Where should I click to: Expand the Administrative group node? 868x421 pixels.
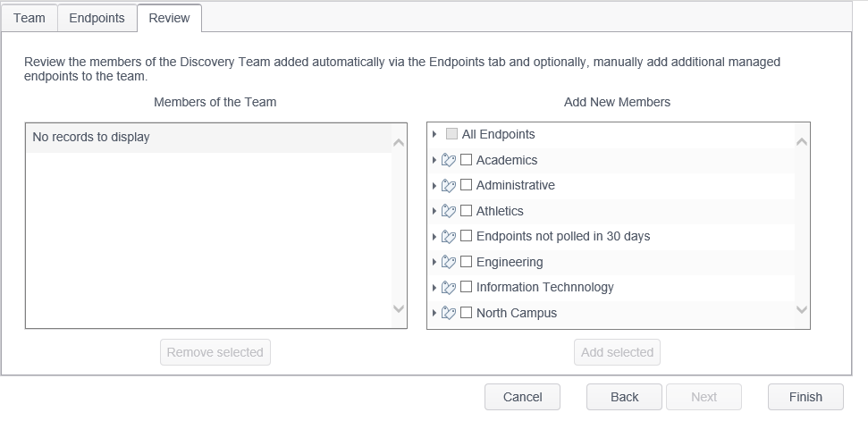(434, 186)
